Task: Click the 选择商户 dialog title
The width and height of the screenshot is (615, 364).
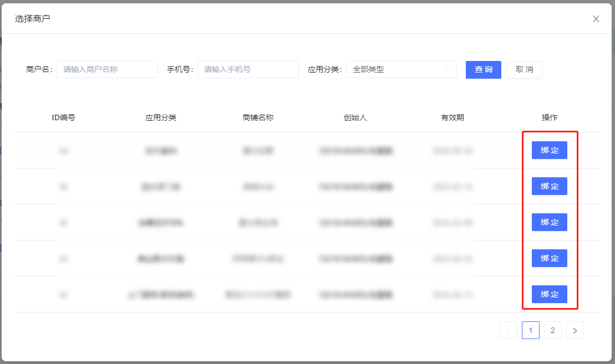Action: (33, 19)
